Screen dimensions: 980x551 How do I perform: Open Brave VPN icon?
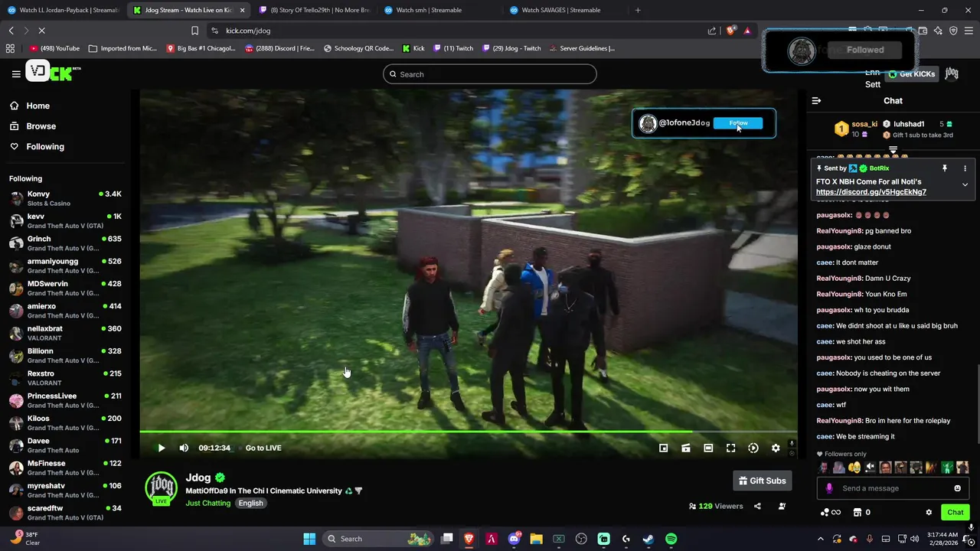tap(953, 31)
